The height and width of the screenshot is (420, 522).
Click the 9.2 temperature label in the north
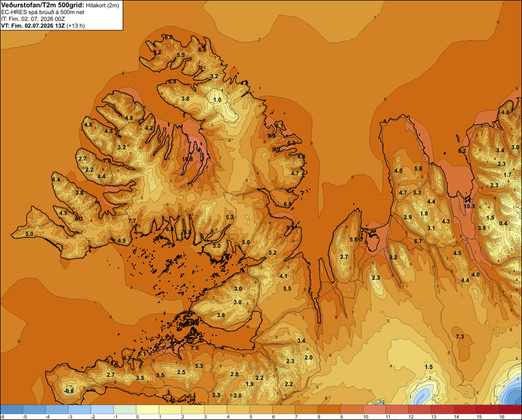pos(157,52)
